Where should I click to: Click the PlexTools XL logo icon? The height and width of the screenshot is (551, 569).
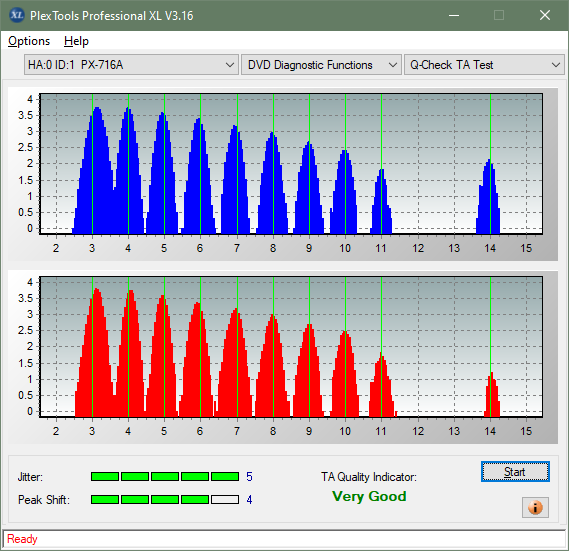16,15
